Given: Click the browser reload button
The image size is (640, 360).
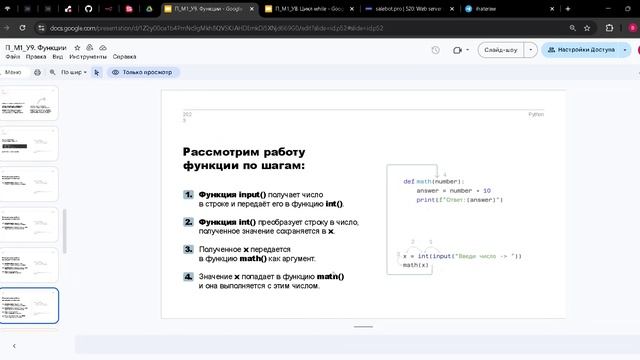Looking at the screenshot, I should tap(22, 28).
